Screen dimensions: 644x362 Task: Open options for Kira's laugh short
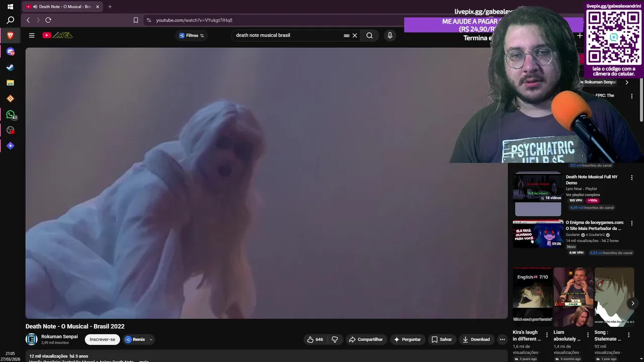(x=547, y=335)
